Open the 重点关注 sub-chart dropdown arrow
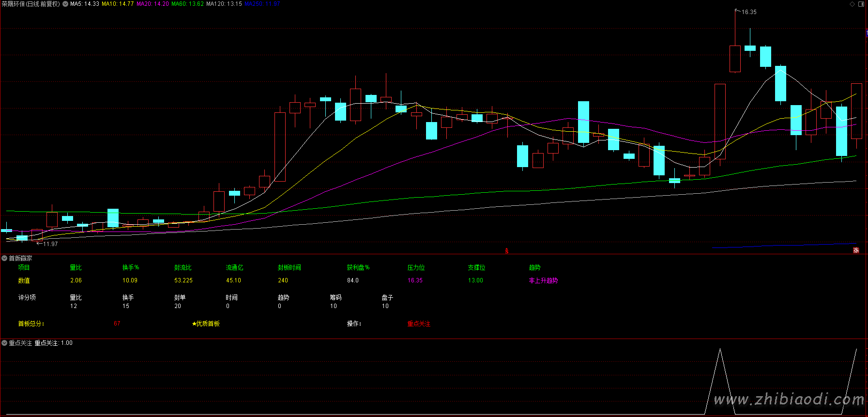The height and width of the screenshot is (417, 868). pyautogui.click(x=4, y=343)
